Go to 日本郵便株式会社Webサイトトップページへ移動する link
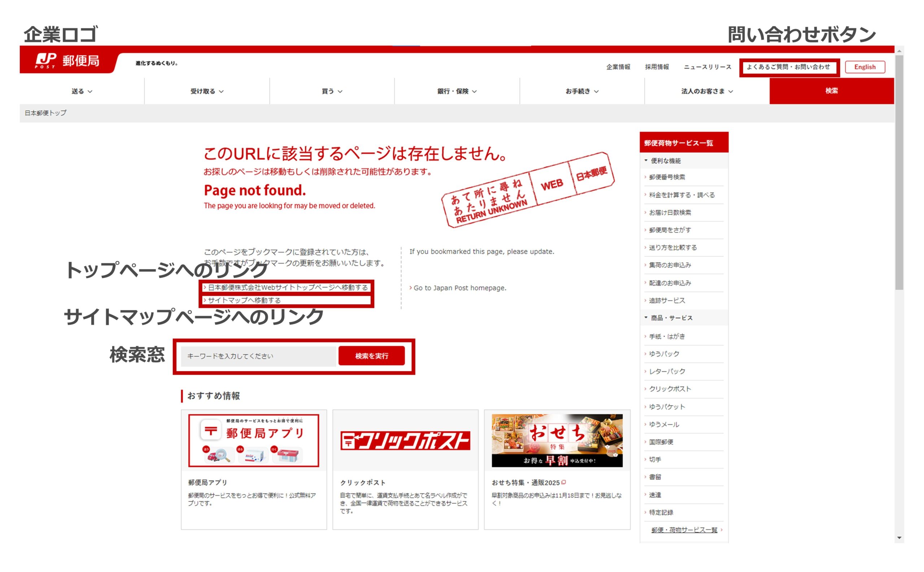924x572 pixels. point(287,288)
